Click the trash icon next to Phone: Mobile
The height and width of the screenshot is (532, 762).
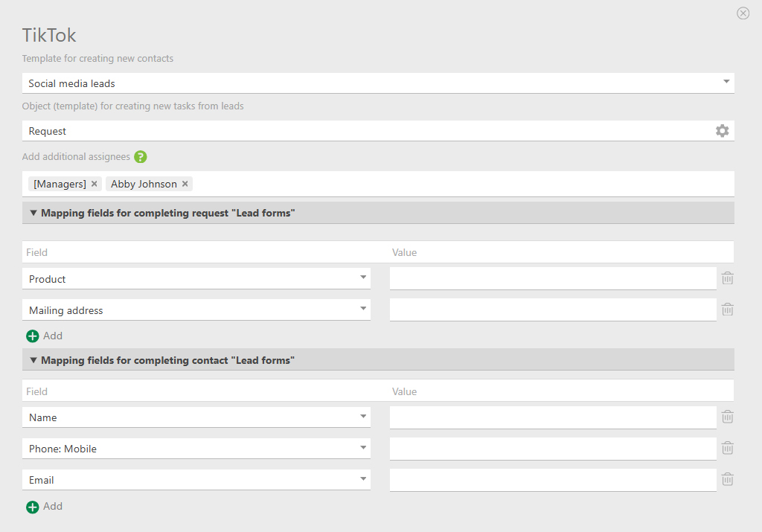coord(728,449)
